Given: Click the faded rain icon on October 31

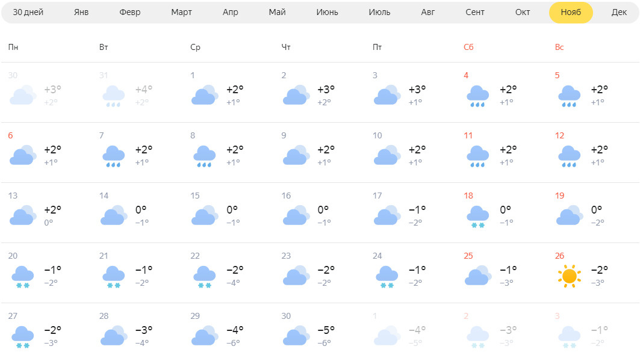Looking at the screenshot, I should tap(113, 96).
